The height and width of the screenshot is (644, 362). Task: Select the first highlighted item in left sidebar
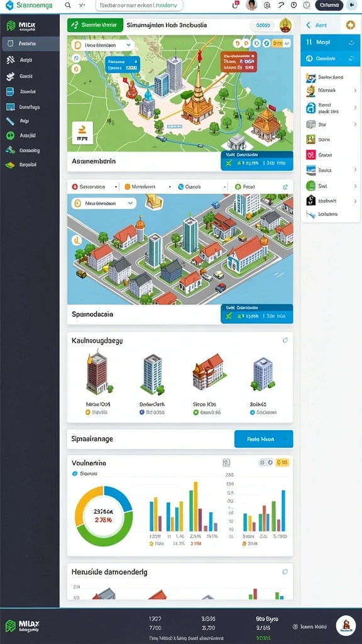point(31,43)
